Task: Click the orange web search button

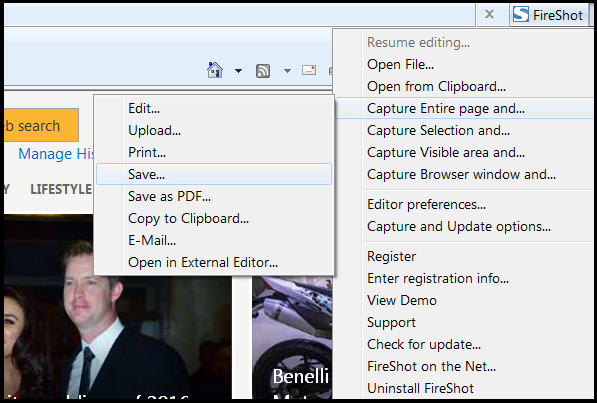Action: click(41, 125)
